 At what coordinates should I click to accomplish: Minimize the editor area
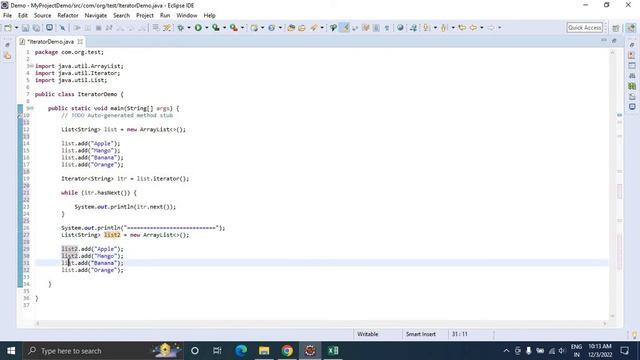pos(604,40)
